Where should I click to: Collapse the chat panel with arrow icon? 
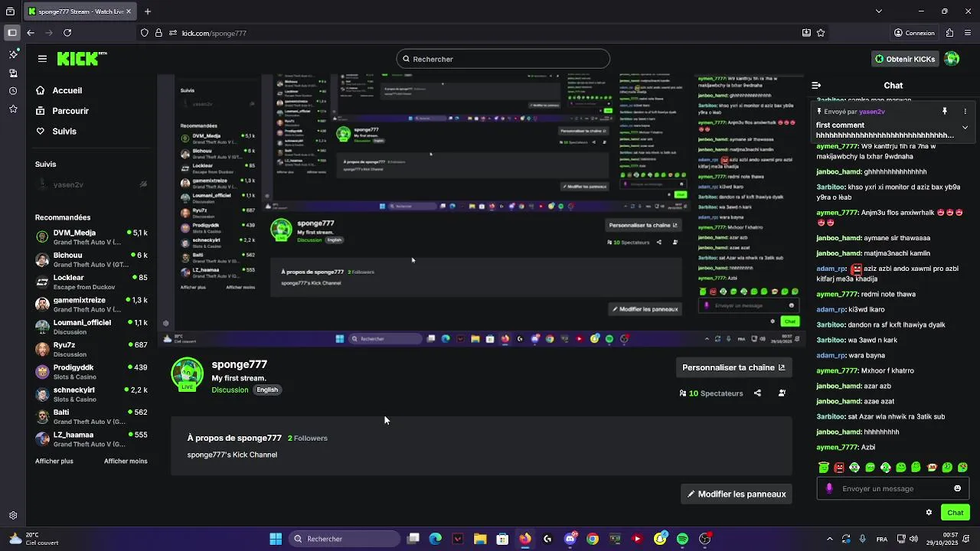coord(816,86)
